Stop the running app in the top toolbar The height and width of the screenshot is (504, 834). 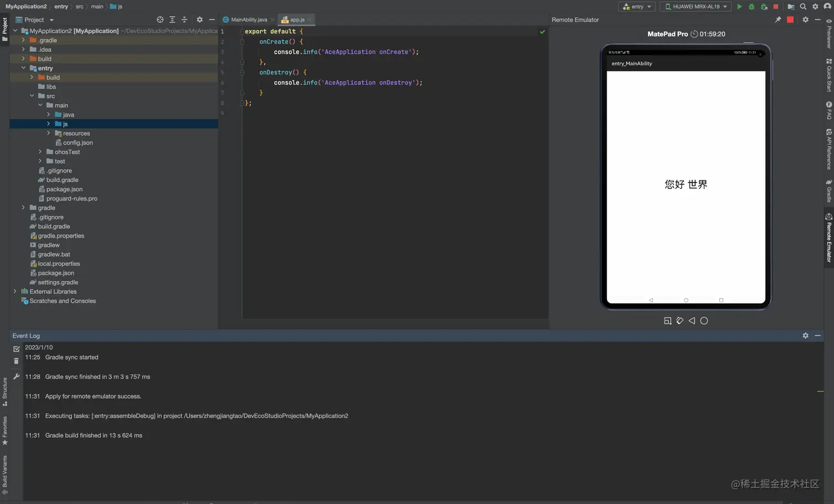[x=776, y=7]
